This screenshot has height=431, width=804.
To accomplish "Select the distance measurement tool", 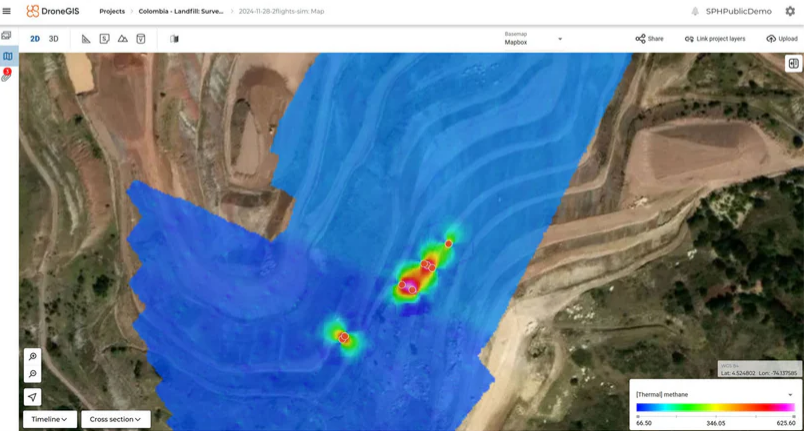I will (x=86, y=39).
